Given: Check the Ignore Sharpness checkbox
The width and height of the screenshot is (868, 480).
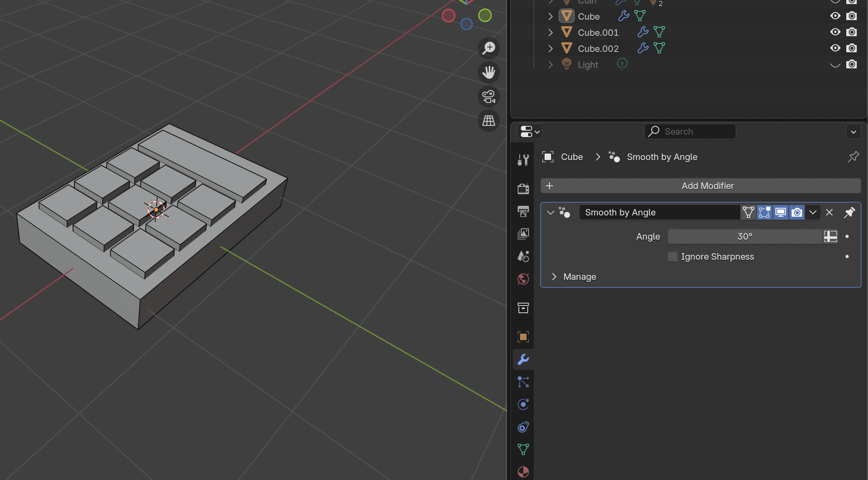Looking at the screenshot, I should pos(673,256).
